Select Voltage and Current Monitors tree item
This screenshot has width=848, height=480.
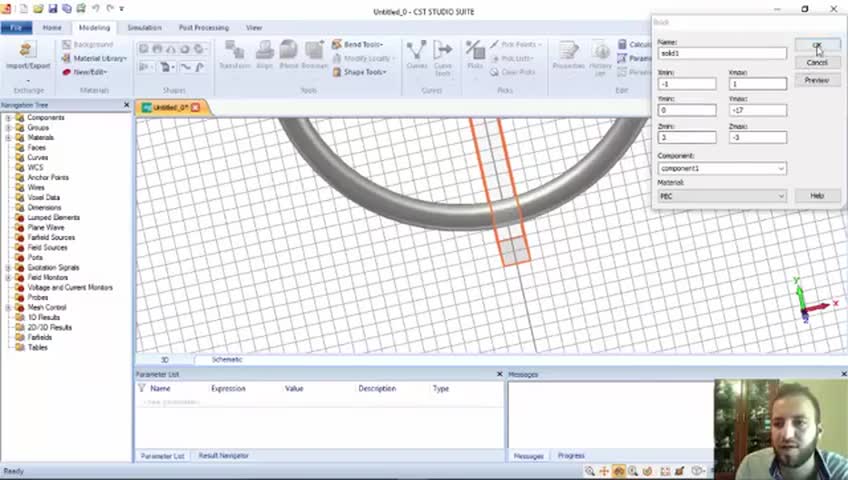click(x=70, y=288)
